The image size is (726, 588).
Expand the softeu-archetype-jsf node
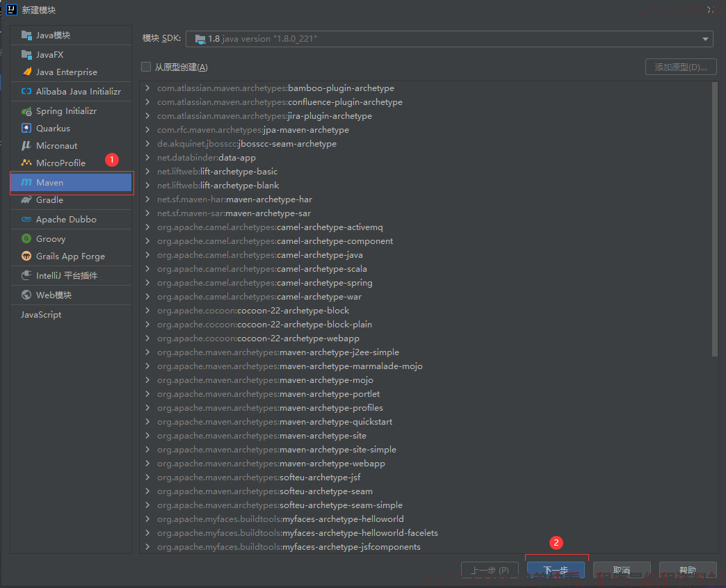(x=147, y=477)
